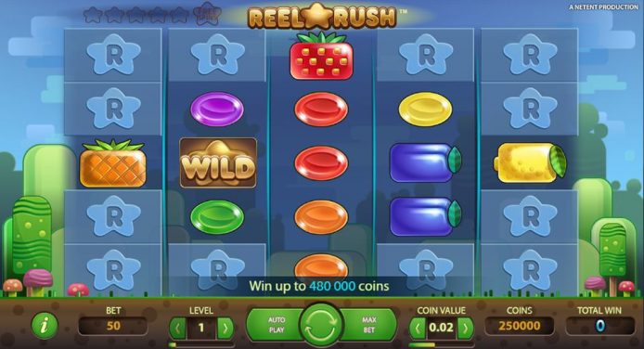Click the Total Win display field
This screenshot has width=644, height=349.
pos(599,326)
